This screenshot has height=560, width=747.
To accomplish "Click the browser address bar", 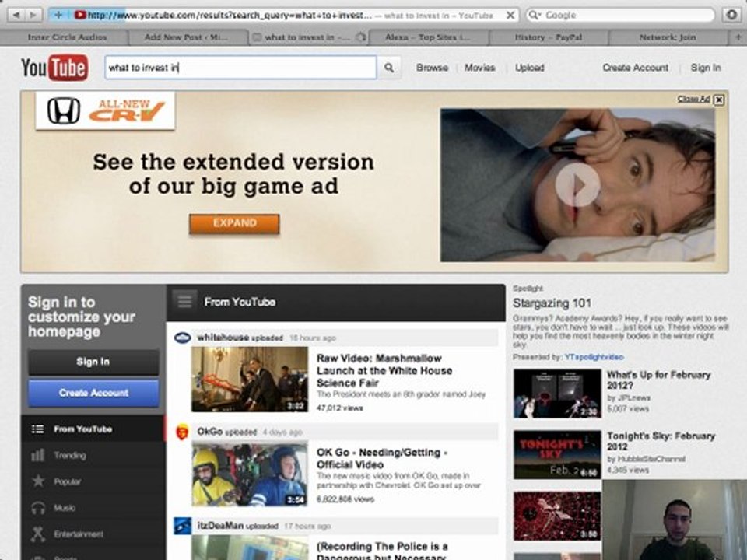I will (283, 16).
